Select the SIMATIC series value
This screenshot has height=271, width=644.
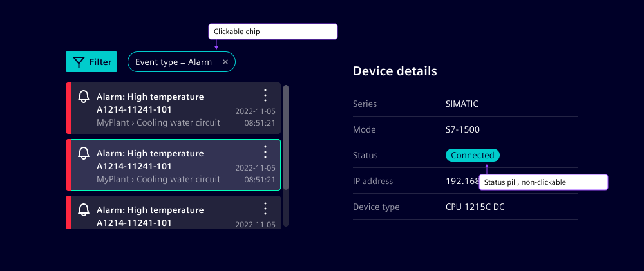[x=462, y=104]
